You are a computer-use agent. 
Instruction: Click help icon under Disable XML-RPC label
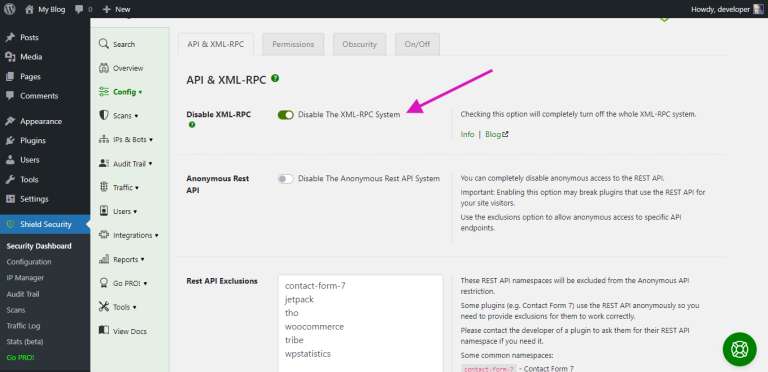tap(192, 125)
